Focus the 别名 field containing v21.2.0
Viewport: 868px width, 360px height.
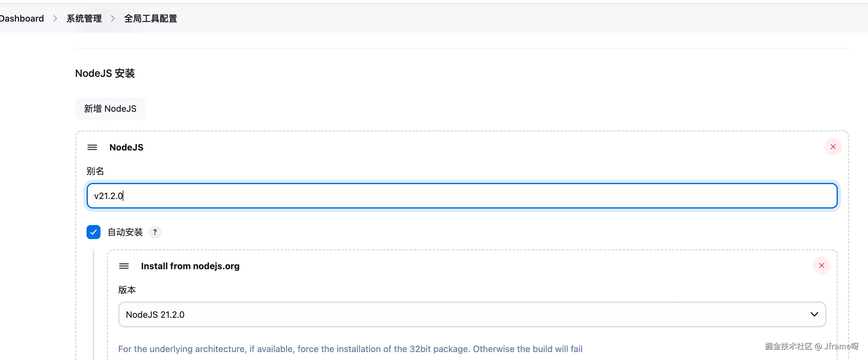462,196
